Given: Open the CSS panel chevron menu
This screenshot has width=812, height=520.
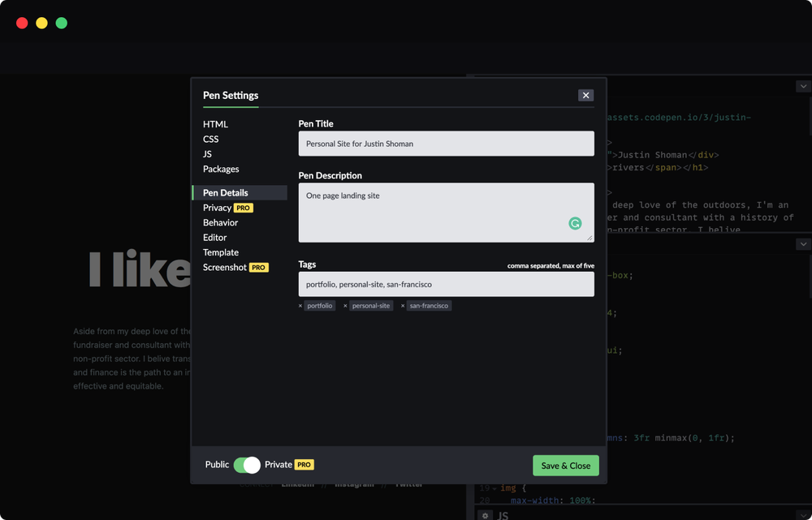Looking at the screenshot, I should (x=803, y=243).
